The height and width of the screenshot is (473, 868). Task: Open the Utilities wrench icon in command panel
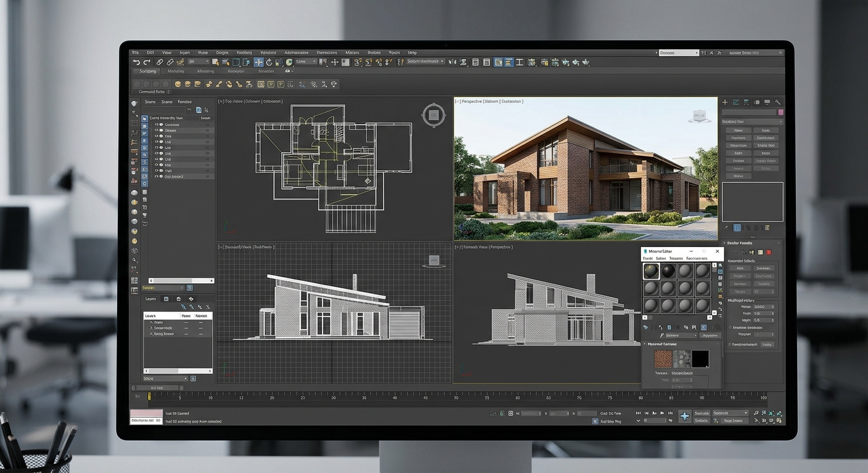coord(778,102)
